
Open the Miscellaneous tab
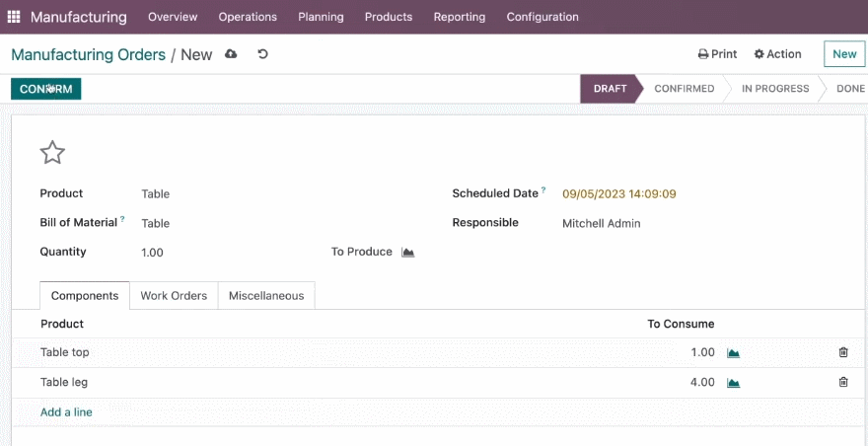pyautogui.click(x=266, y=296)
